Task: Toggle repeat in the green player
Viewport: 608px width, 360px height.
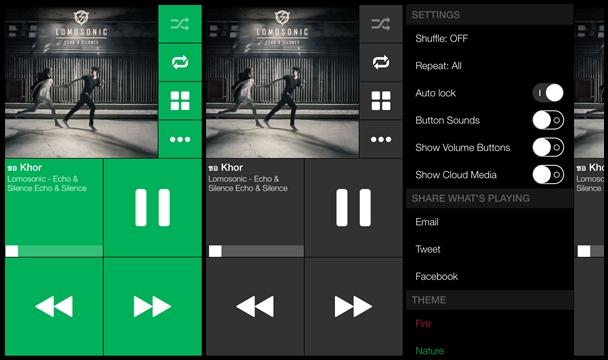Action: tap(180, 62)
